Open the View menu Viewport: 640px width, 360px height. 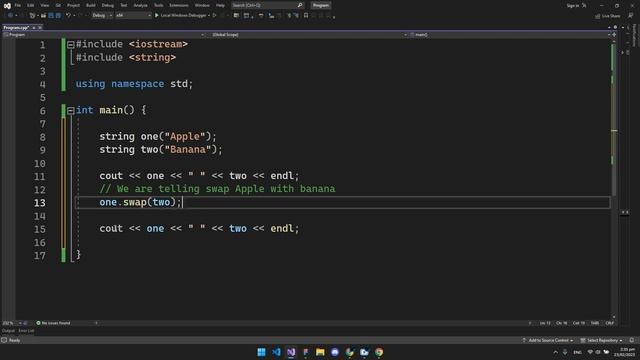(44, 5)
